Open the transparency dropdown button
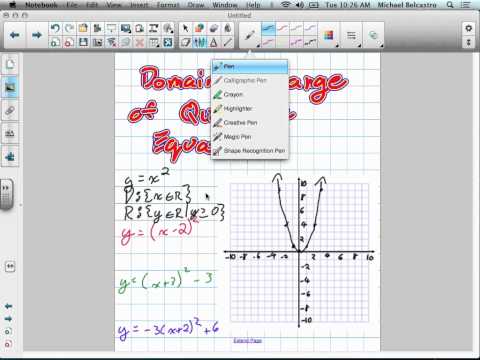This screenshot has width=480, height=360. click(374, 35)
